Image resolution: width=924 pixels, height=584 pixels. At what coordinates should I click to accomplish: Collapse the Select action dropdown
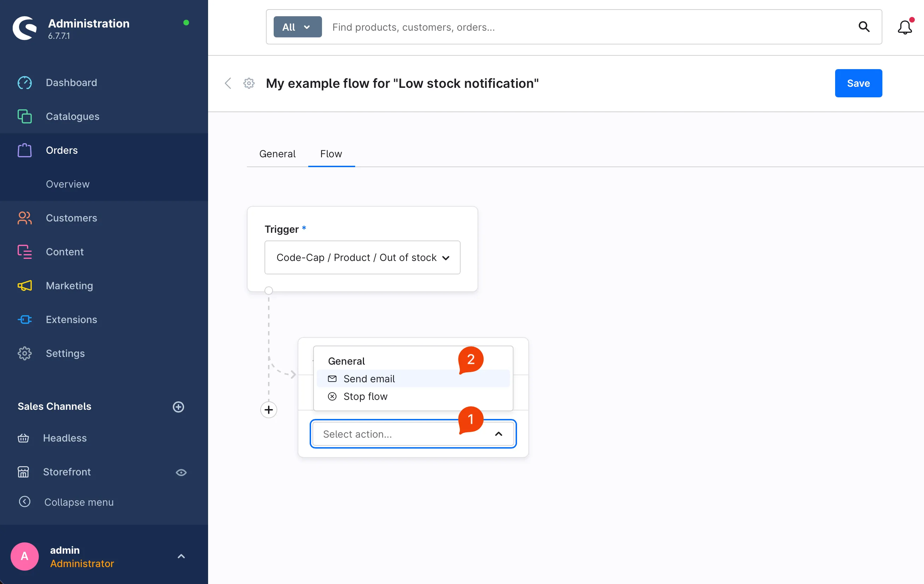(498, 434)
